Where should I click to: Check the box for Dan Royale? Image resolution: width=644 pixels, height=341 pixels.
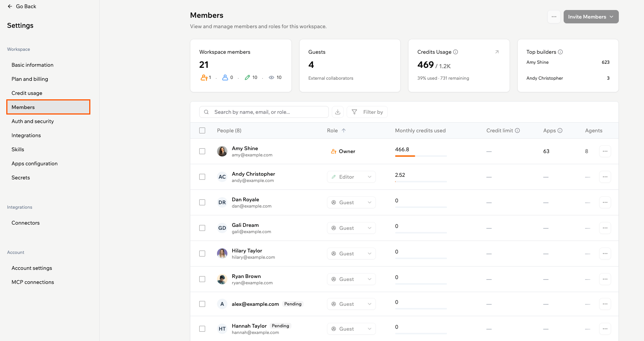click(202, 202)
